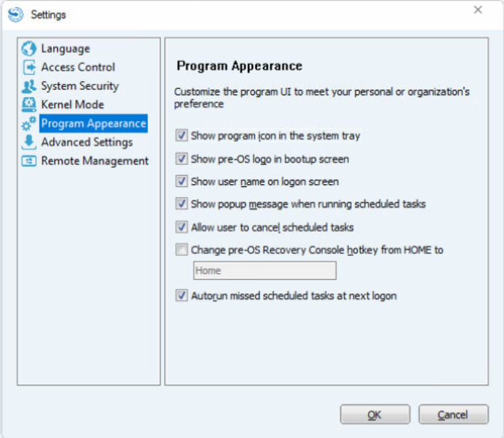This screenshot has width=504, height=438.
Task: Confirm settings with the OK button
Action: pyautogui.click(x=375, y=415)
